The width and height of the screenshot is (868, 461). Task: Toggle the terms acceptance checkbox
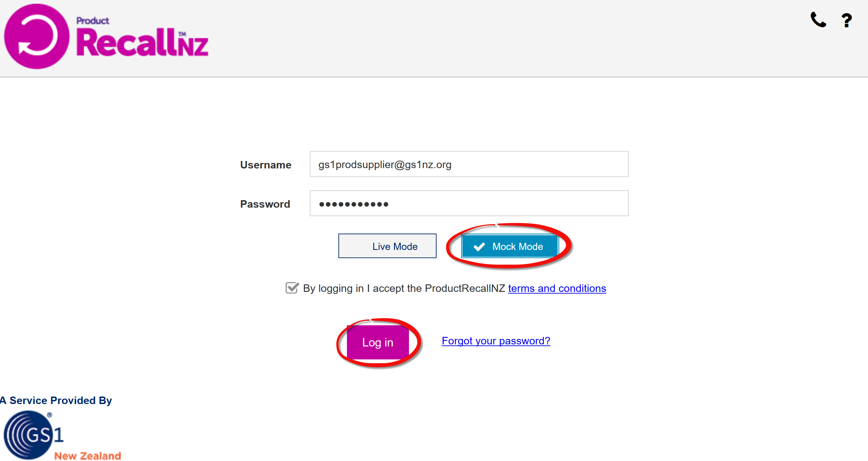(x=292, y=288)
